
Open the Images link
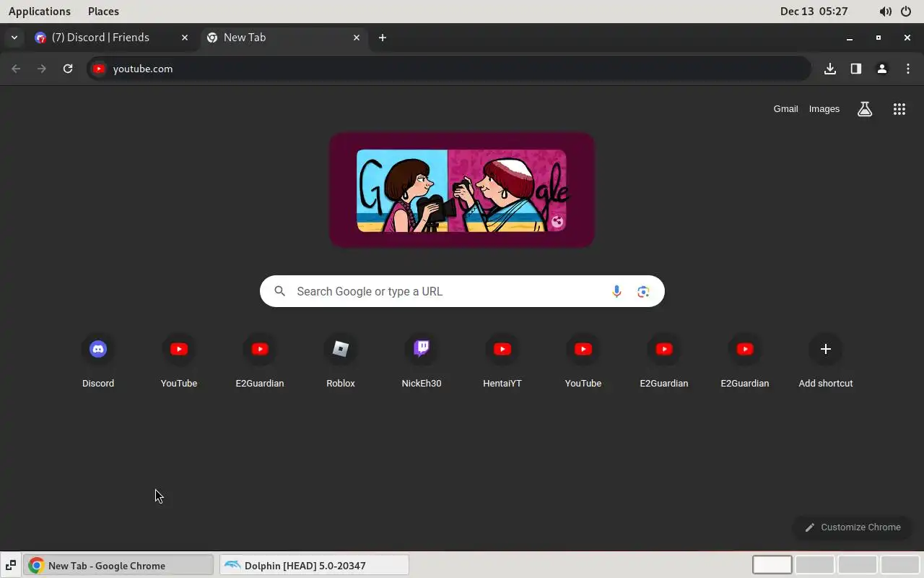pos(824,109)
